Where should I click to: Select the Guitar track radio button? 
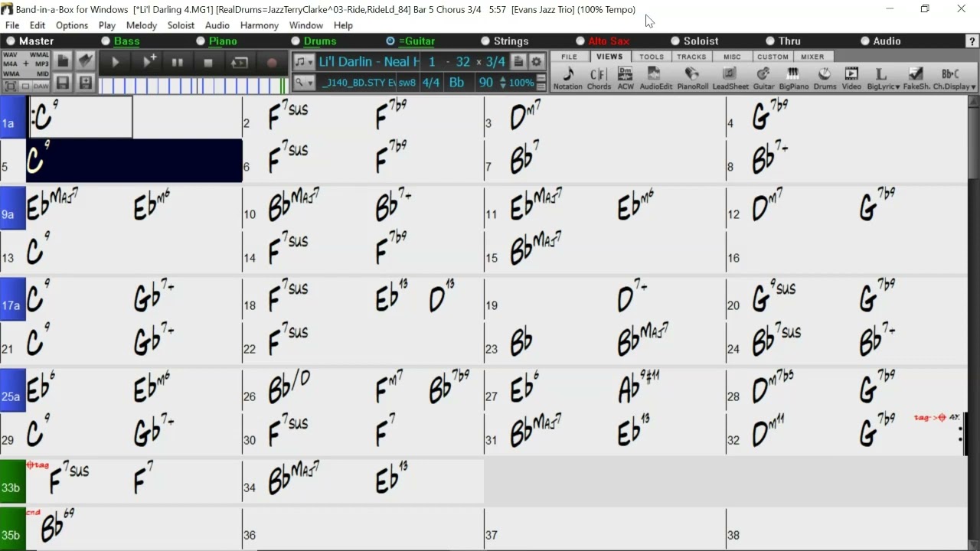(x=390, y=41)
